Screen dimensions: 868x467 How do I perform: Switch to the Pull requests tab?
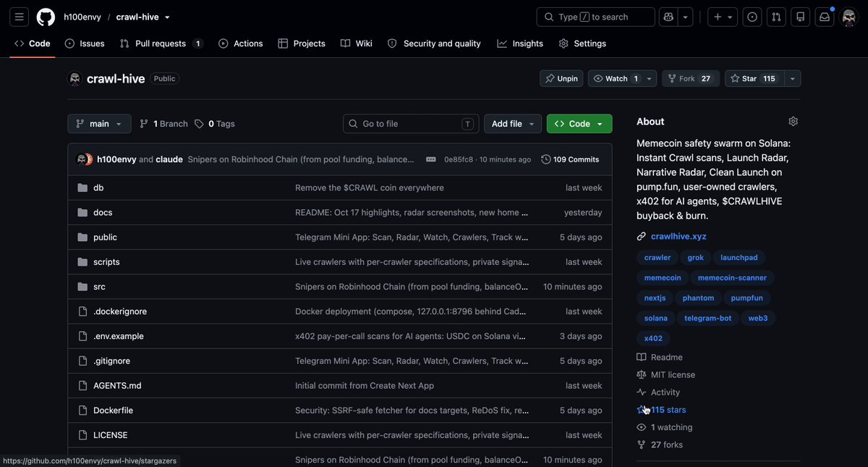(161, 43)
